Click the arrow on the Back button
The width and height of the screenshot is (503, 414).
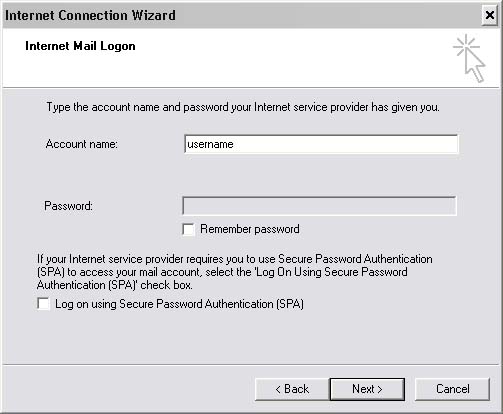[x=278, y=389]
